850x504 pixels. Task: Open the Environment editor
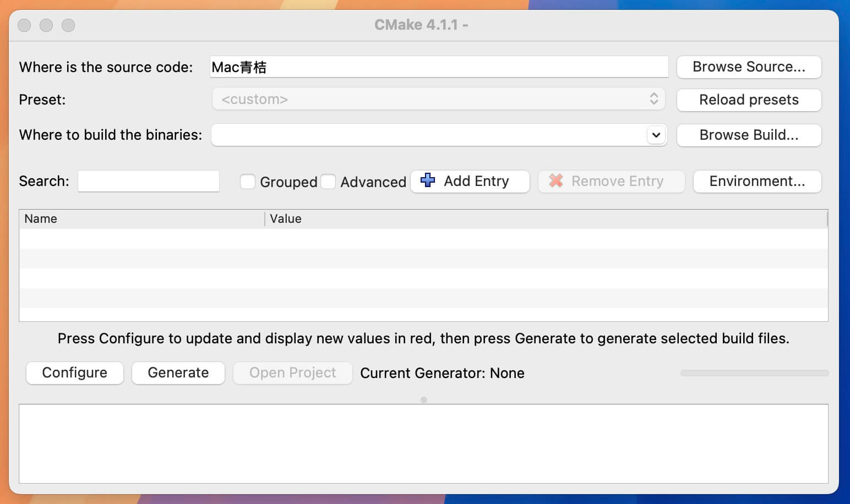[x=757, y=181]
